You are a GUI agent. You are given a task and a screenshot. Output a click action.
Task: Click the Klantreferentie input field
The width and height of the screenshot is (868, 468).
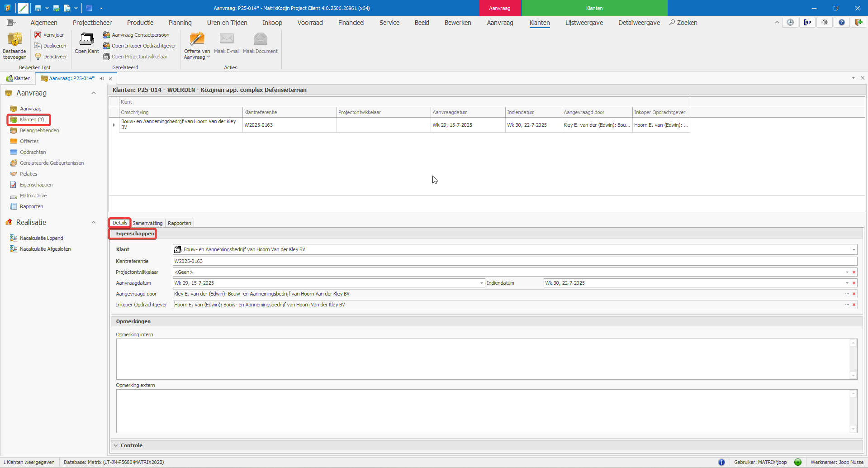515,261
